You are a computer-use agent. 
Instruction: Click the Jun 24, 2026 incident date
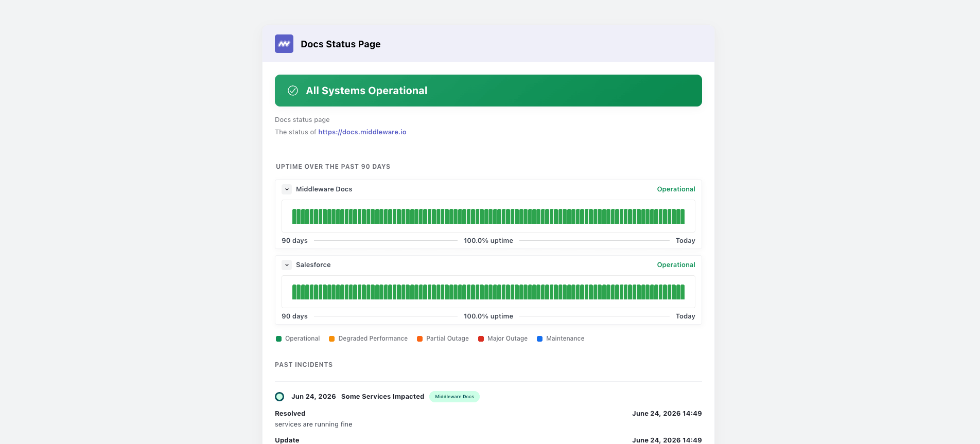point(313,397)
